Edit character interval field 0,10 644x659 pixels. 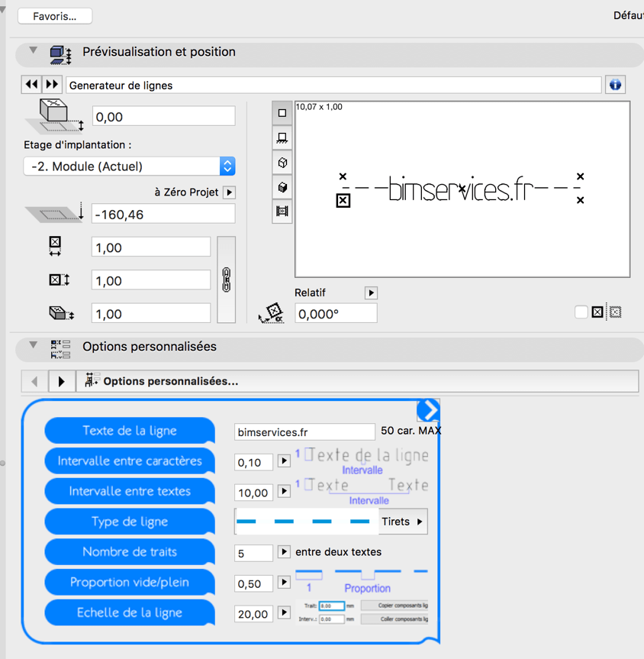(254, 462)
